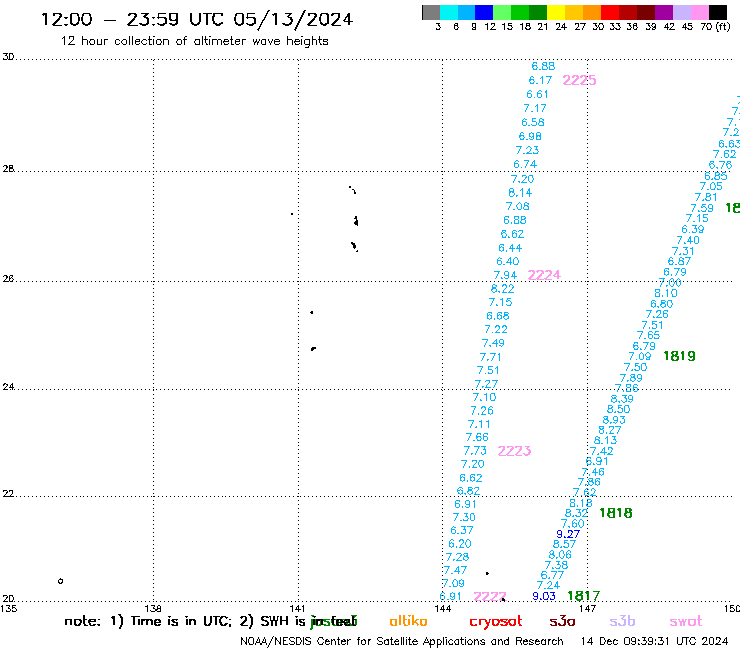Viewport: 740px width, 650px height.
Task: Select the blue wave height 9.03
Action: coord(544,596)
